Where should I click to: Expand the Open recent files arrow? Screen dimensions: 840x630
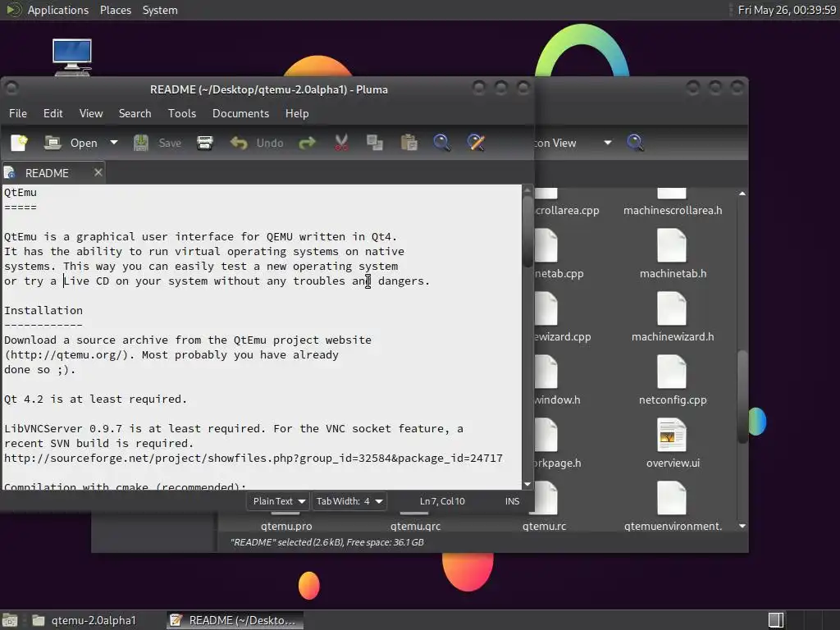[x=113, y=143]
